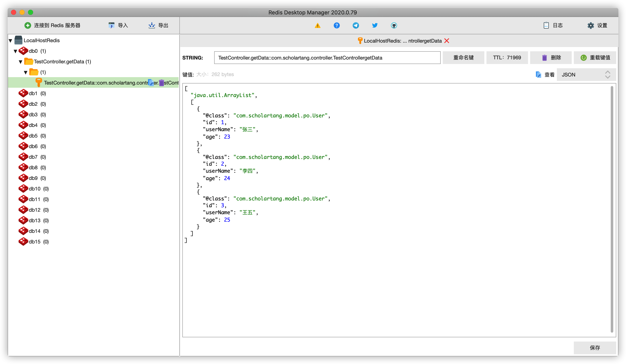This screenshot has width=626, height=364.
Task: Collapse the db0 database node
Action: [x=15, y=51]
